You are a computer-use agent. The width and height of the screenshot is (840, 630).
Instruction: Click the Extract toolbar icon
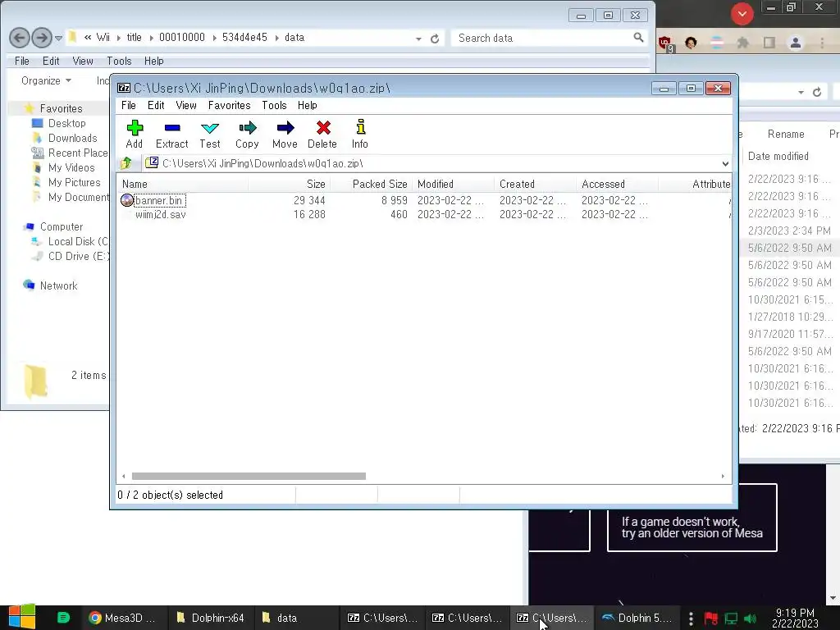coord(172,134)
